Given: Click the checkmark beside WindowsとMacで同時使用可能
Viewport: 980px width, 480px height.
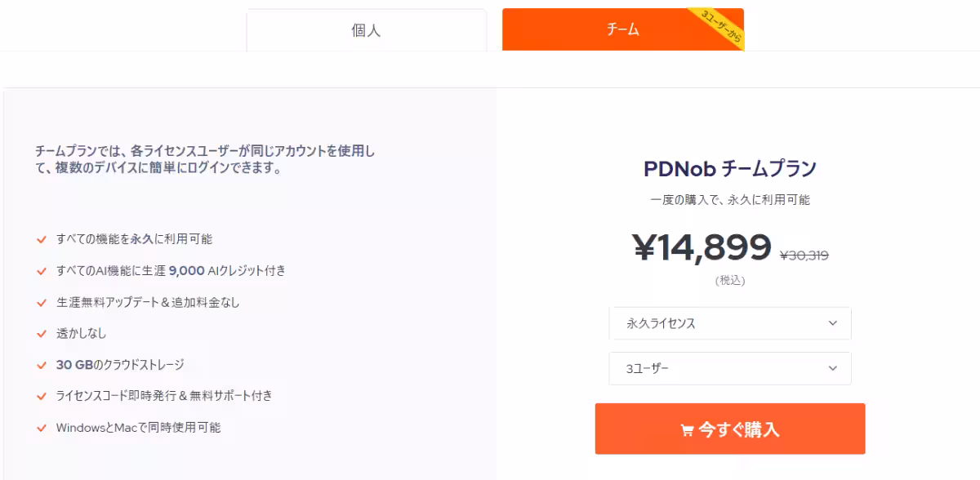Looking at the screenshot, I should [x=41, y=427].
